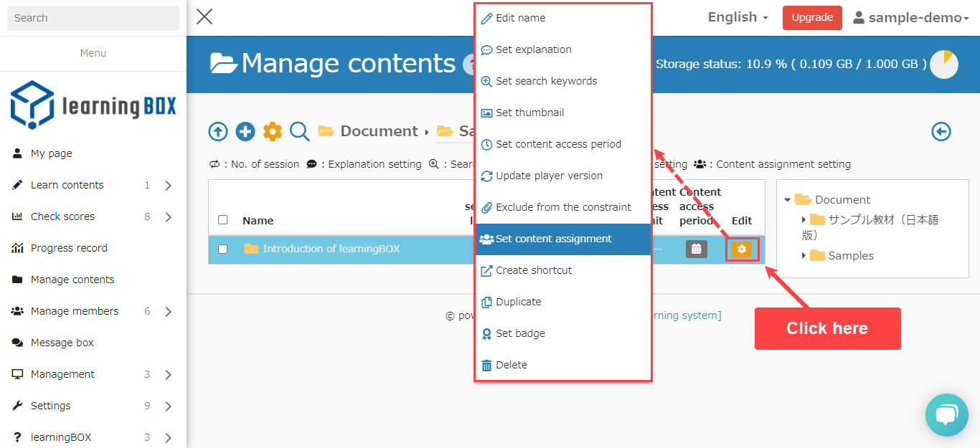980x448 pixels.
Task: Click the magnifier search icon in toolbar
Action: (300, 132)
